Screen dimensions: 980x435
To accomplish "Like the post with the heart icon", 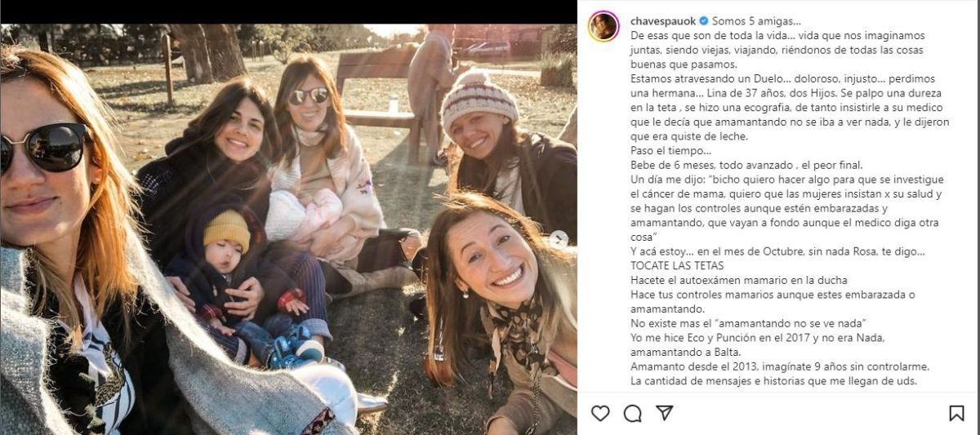I will coord(600,413).
